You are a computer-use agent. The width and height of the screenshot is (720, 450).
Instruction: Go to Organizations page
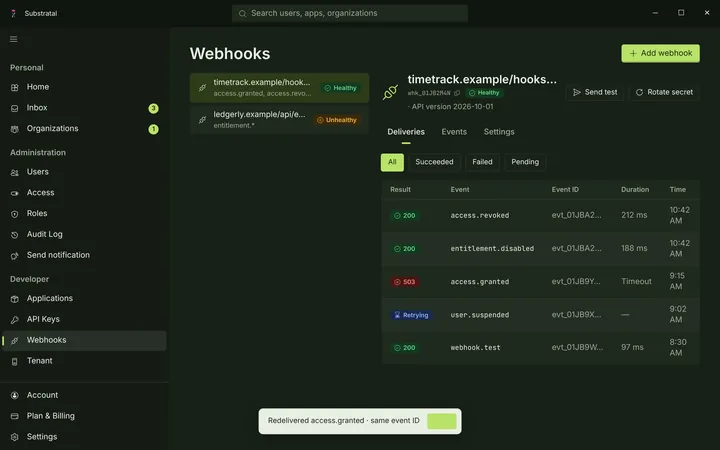pos(84,129)
